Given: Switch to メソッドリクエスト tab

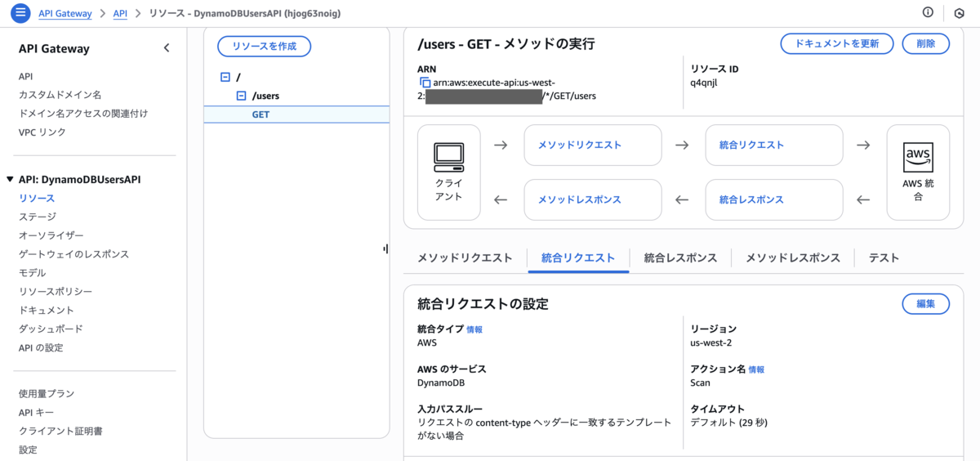Looking at the screenshot, I should (x=465, y=258).
